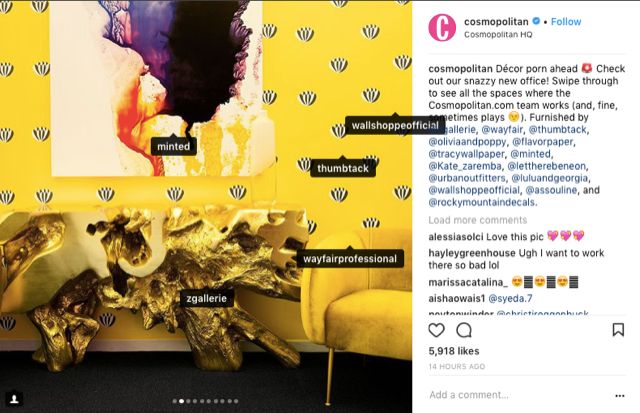Open the minted photo tag

(173, 146)
